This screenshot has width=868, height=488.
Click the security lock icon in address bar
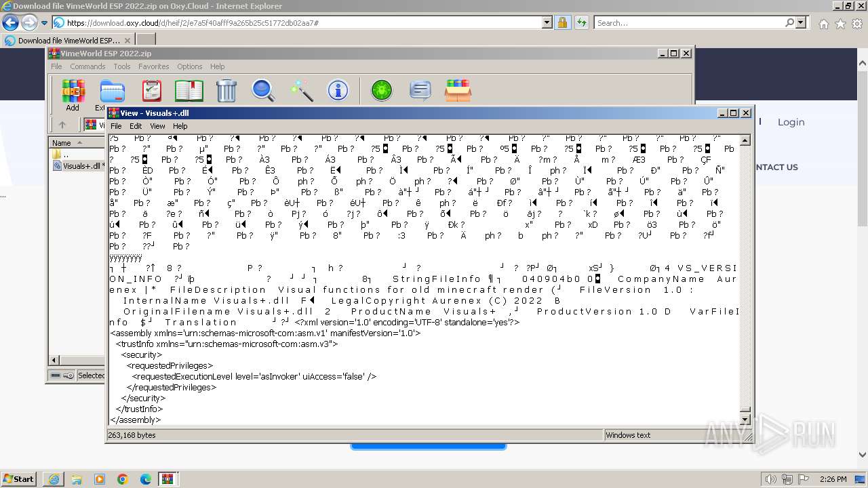coord(562,23)
